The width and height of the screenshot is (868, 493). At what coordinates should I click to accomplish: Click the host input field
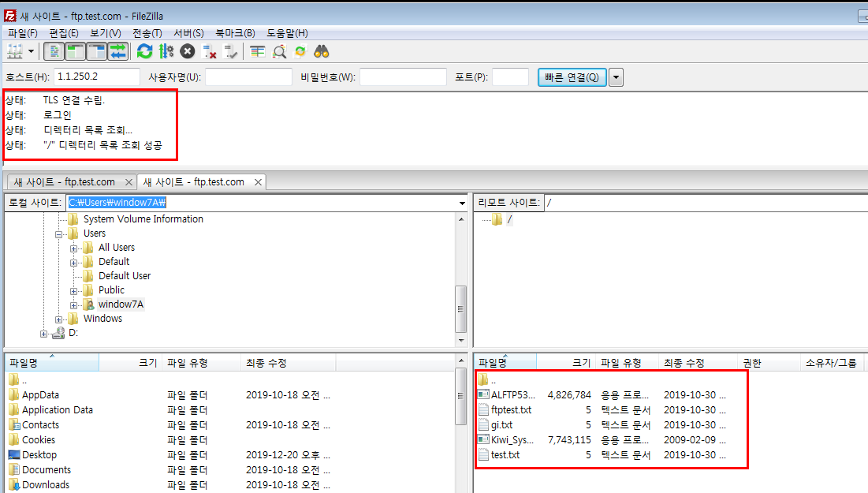97,77
